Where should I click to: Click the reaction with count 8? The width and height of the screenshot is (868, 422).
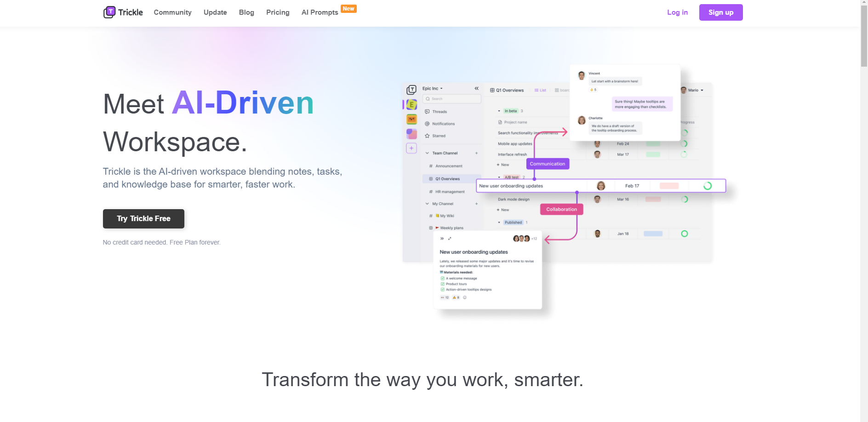[456, 297]
